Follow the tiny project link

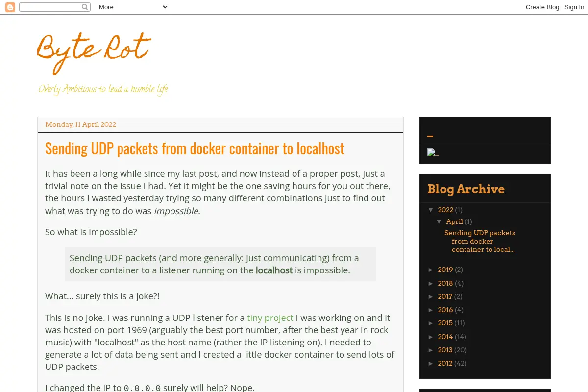270,318
